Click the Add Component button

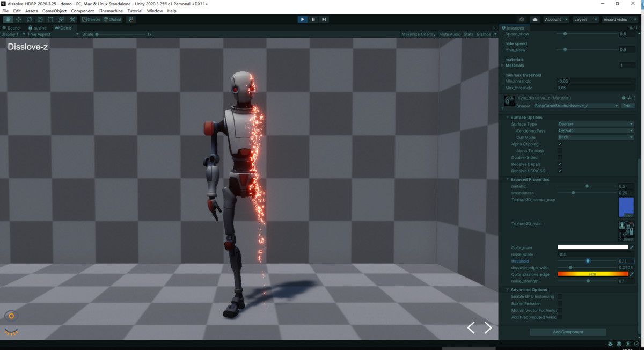pyautogui.click(x=567, y=331)
